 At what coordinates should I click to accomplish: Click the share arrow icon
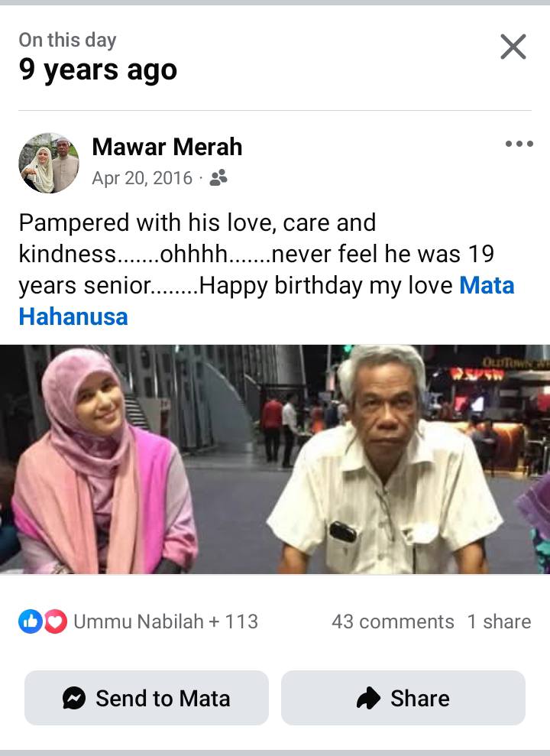click(x=368, y=698)
